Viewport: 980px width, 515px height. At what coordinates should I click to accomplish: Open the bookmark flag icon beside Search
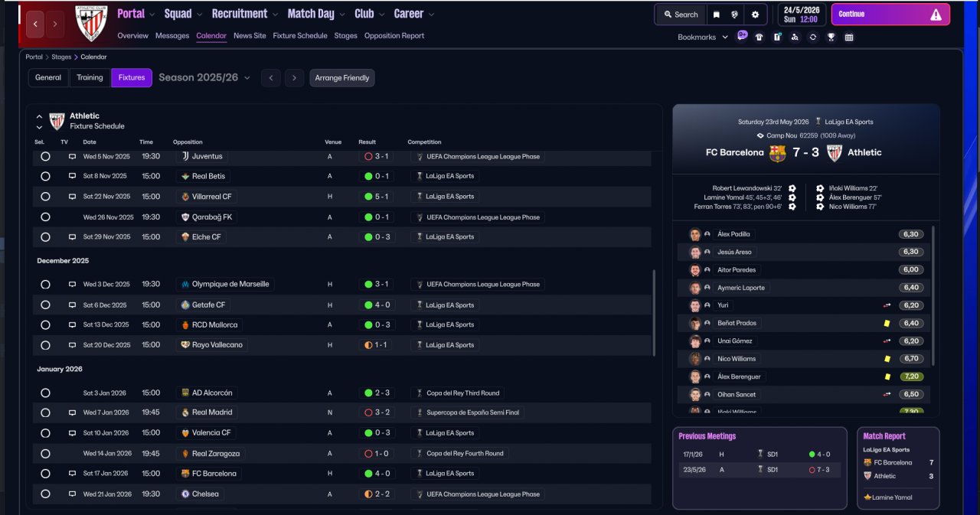coord(717,15)
